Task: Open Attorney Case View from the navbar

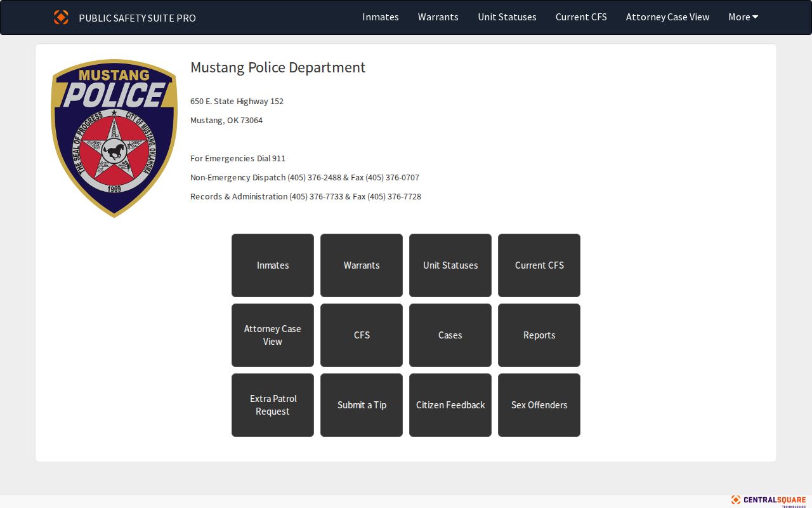Action: point(668,17)
